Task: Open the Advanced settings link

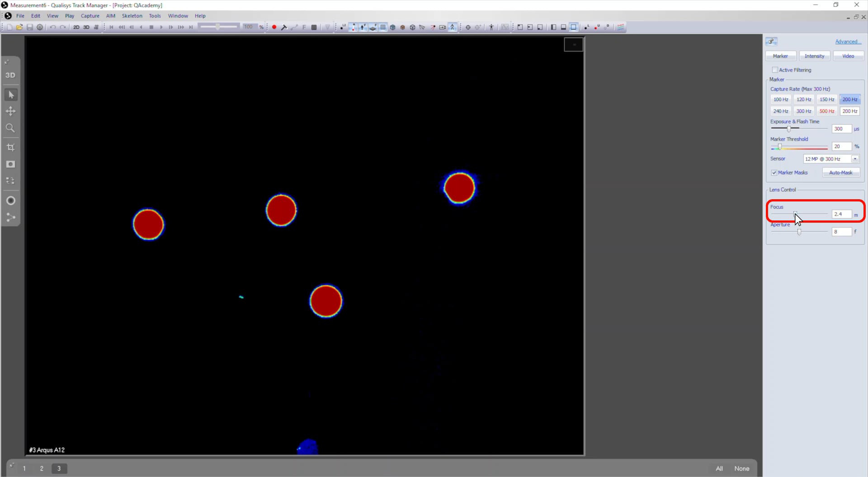Action: point(848,42)
